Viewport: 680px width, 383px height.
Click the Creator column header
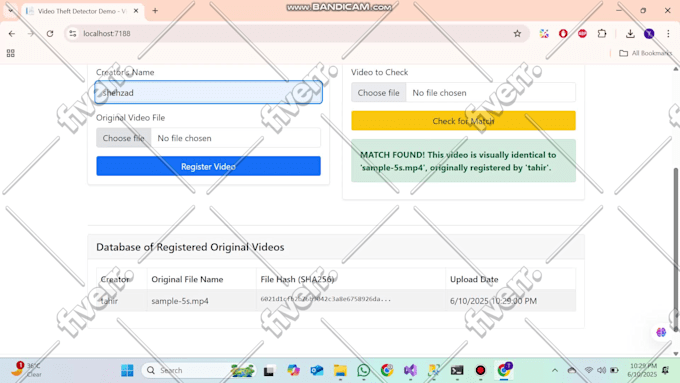115,279
